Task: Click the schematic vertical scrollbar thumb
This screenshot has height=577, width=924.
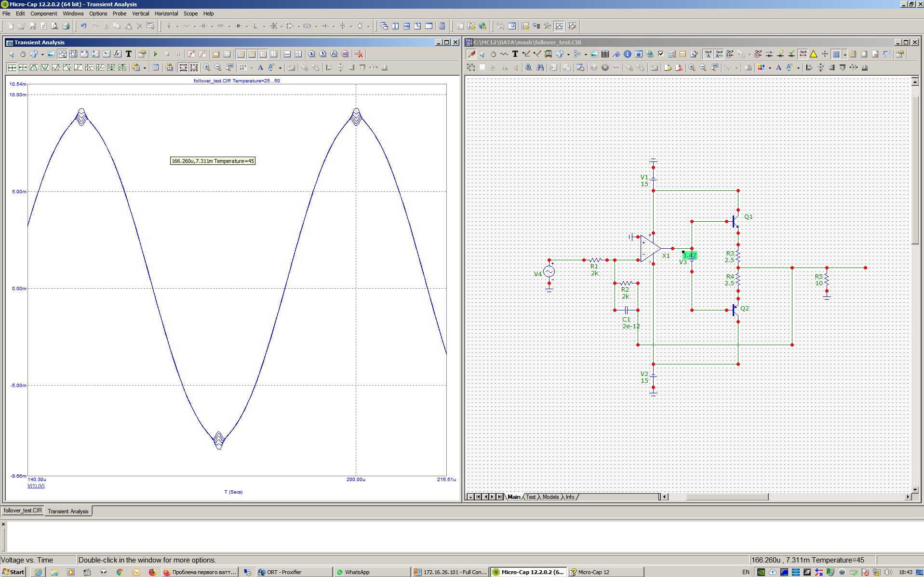Action: pyautogui.click(x=915, y=170)
